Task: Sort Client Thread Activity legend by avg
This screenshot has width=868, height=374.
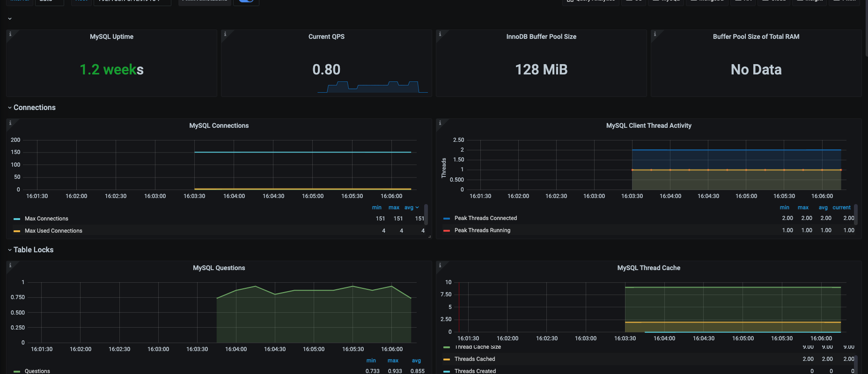Action: point(823,207)
